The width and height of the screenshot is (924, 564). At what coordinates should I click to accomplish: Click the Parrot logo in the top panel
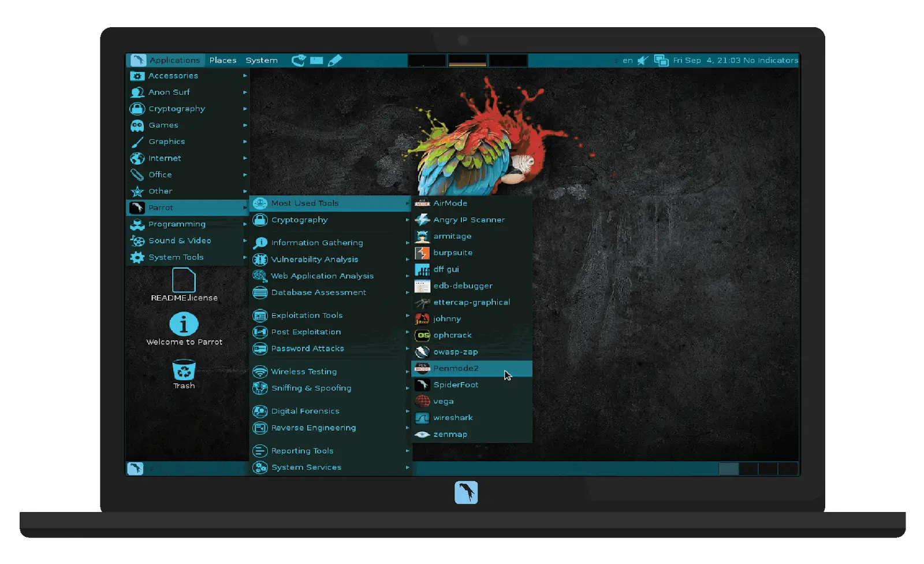[138, 60]
